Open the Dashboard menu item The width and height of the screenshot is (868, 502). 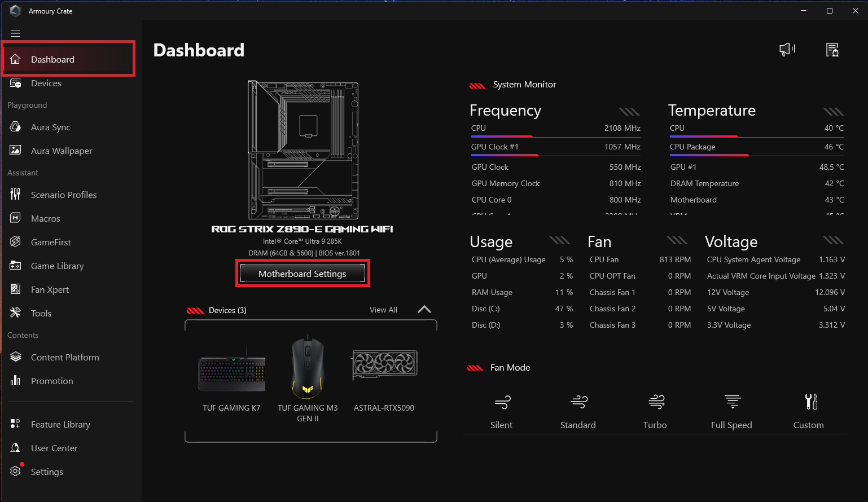68,59
